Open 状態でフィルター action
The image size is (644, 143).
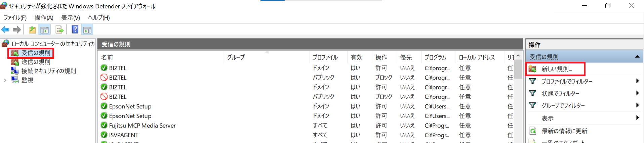(x=560, y=94)
